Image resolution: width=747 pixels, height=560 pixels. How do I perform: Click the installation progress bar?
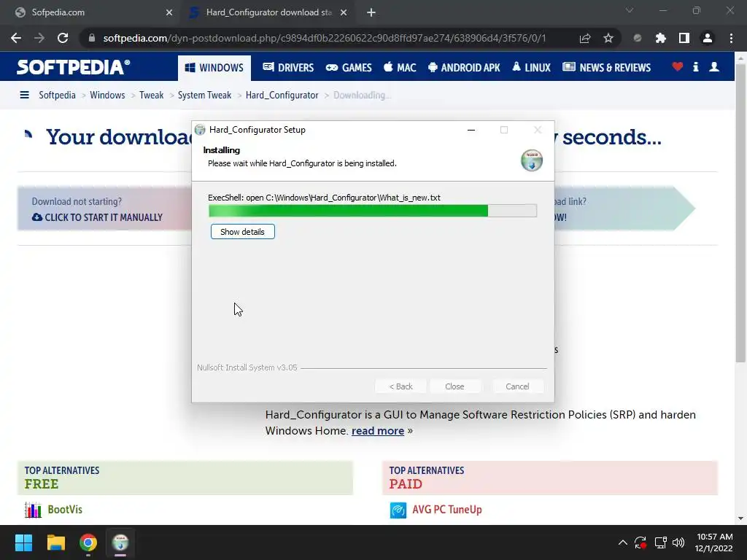point(373,211)
